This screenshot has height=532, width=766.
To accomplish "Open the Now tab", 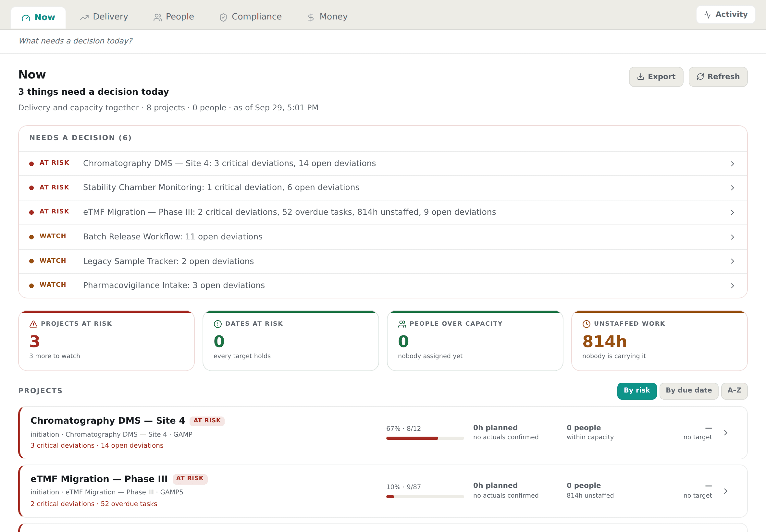I will pos(38,17).
